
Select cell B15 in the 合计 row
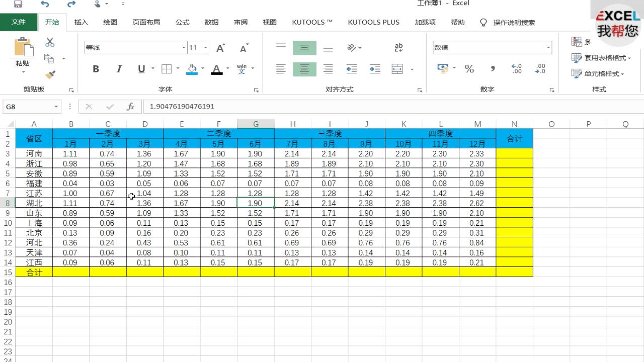point(71,272)
